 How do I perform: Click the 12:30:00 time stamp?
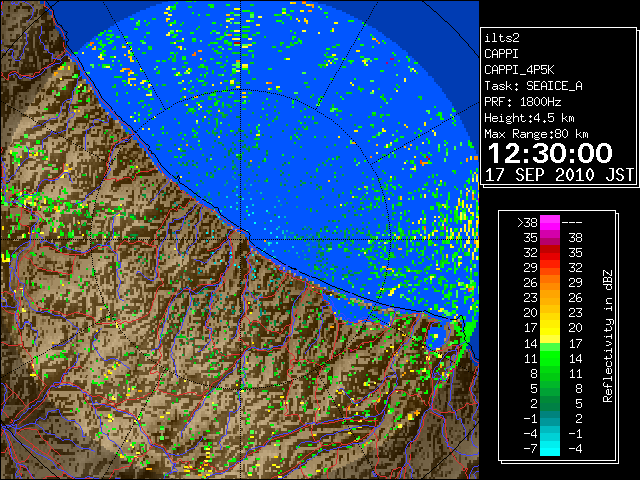(x=550, y=153)
